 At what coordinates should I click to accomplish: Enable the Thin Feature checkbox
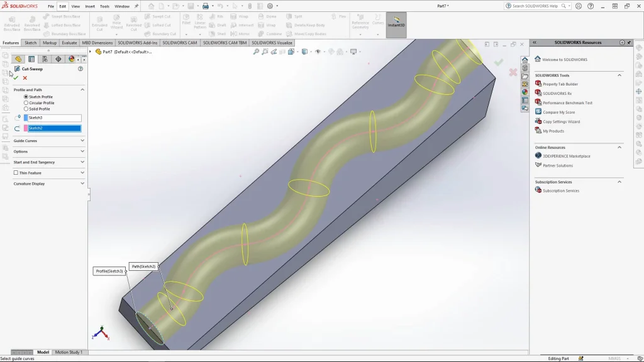(x=16, y=173)
